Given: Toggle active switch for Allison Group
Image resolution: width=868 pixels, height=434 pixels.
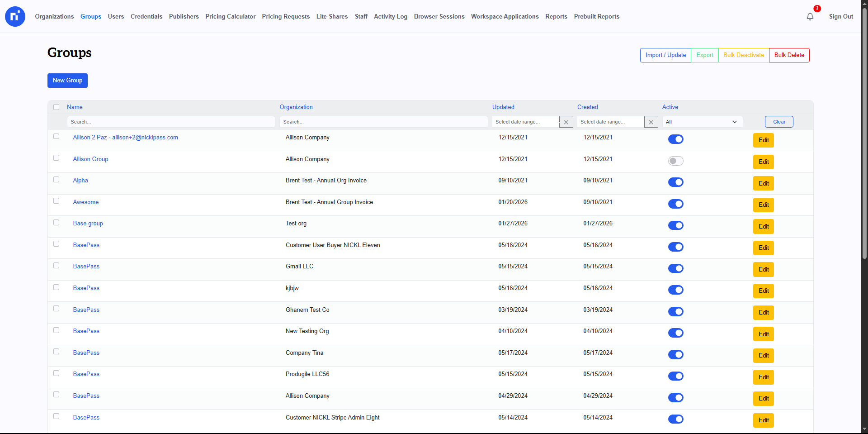Looking at the screenshot, I should (x=675, y=161).
